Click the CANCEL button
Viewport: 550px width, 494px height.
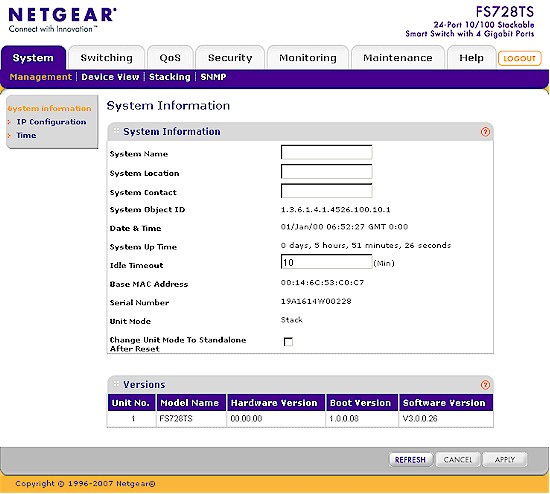pyautogui.click(x=458, y=460)
